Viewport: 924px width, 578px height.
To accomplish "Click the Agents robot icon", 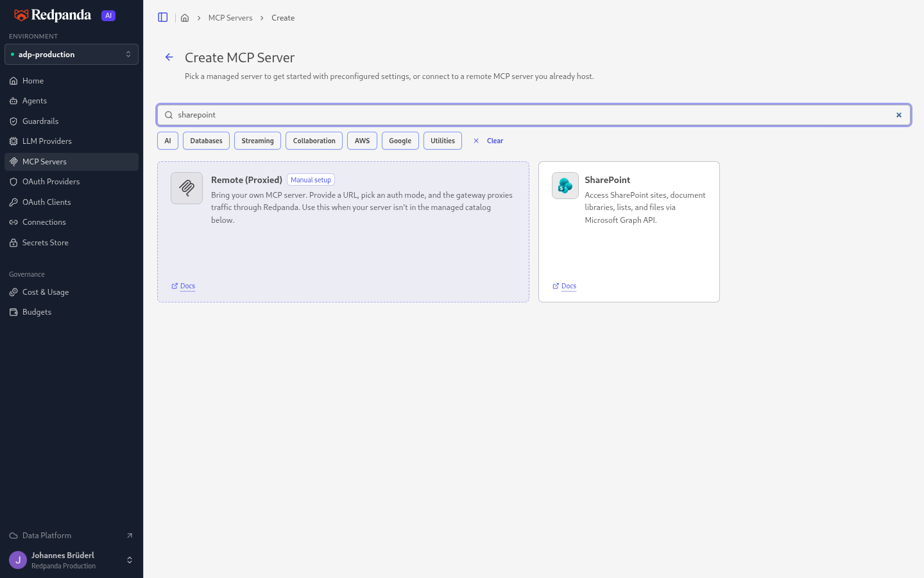I will 13,101.
